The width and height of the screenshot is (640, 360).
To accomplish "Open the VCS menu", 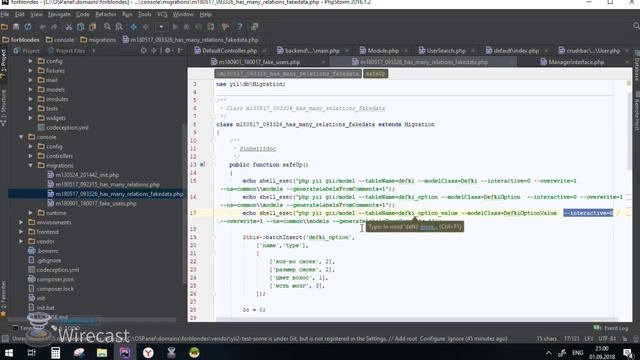I will point(162,14).
